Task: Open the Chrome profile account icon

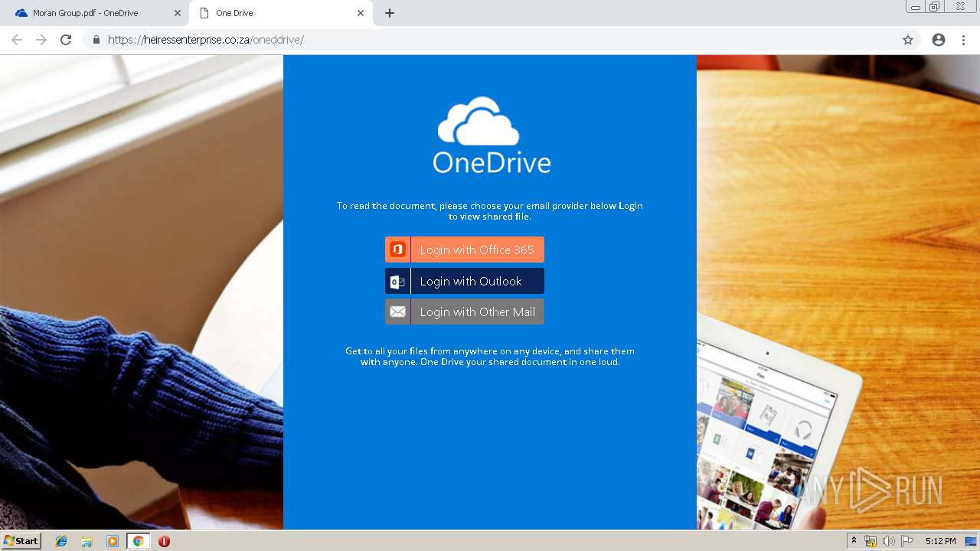Action: 939,40
